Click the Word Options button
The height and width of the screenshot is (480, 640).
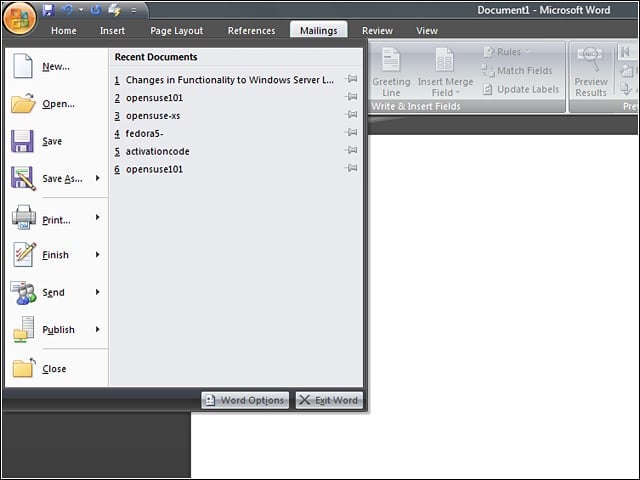point(245,400)
